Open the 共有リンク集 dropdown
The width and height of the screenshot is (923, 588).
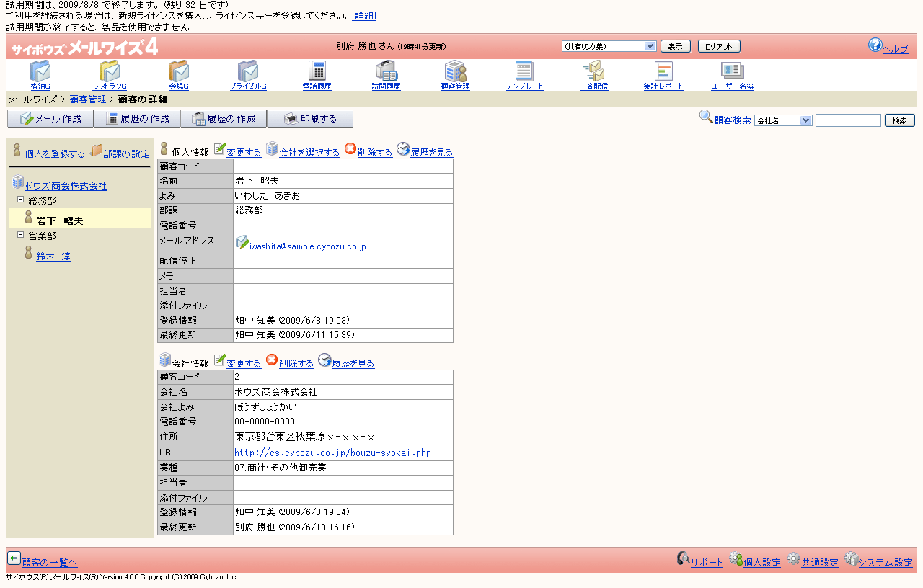609,46
